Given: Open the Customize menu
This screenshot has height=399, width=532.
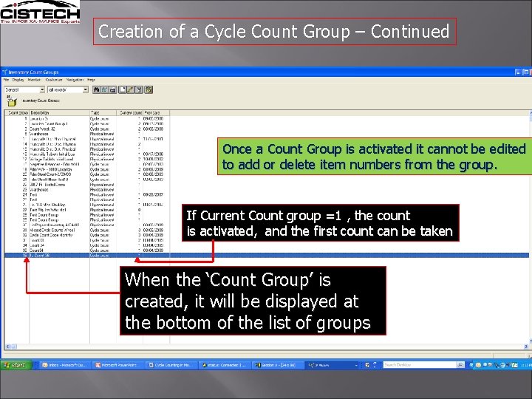Looking at the screenshot, I should (54, 80).
